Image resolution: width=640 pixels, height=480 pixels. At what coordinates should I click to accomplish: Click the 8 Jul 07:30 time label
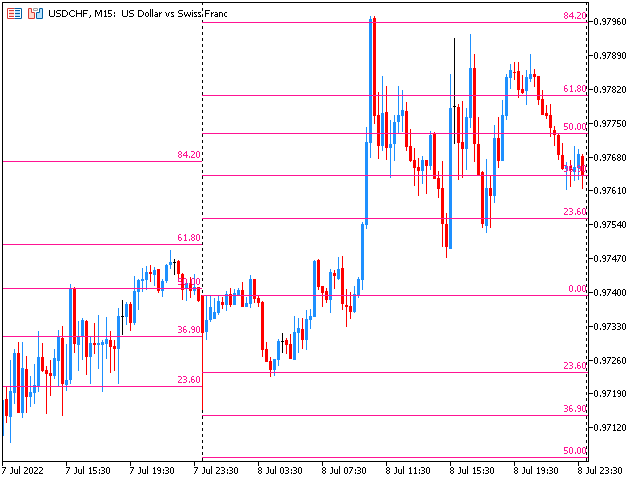pyautogui.click(x=344, y=468)
